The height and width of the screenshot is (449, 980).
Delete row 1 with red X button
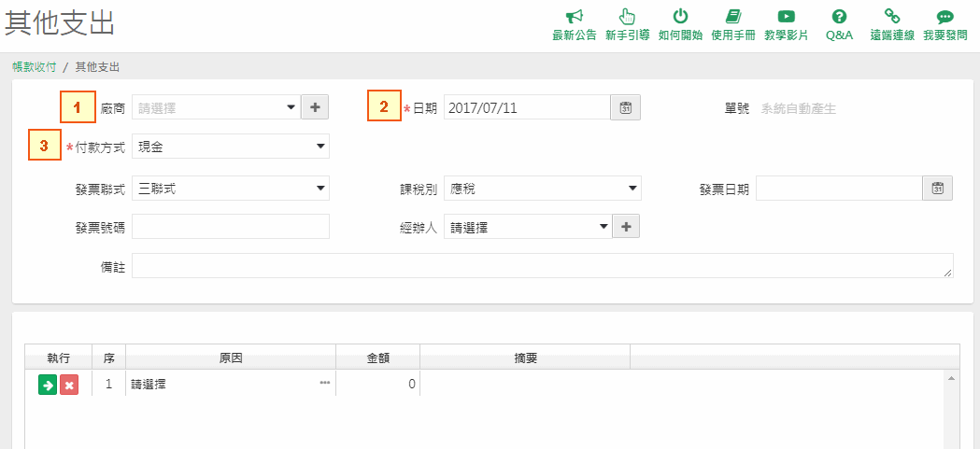[69, 385]
